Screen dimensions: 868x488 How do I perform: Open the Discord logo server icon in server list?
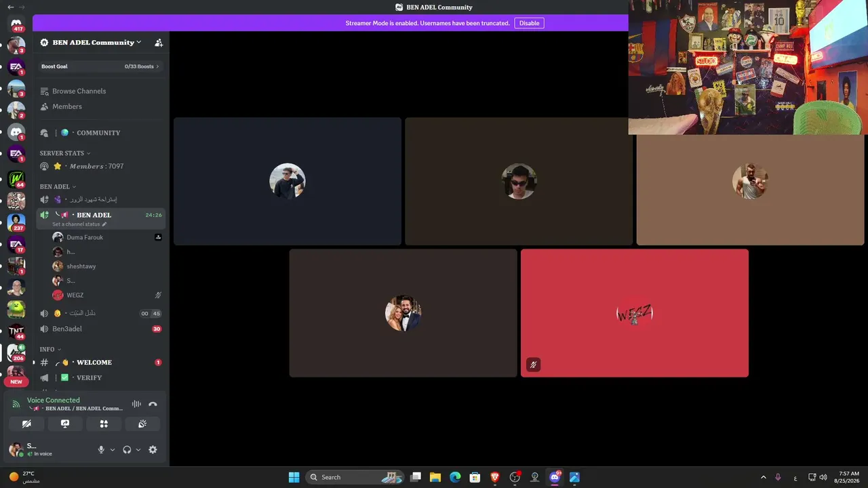pos(16,132)
